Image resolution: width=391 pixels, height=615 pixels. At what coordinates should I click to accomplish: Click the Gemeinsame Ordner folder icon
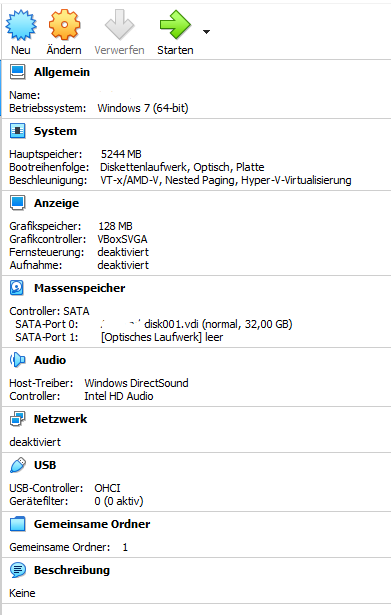tap(17, 524)
